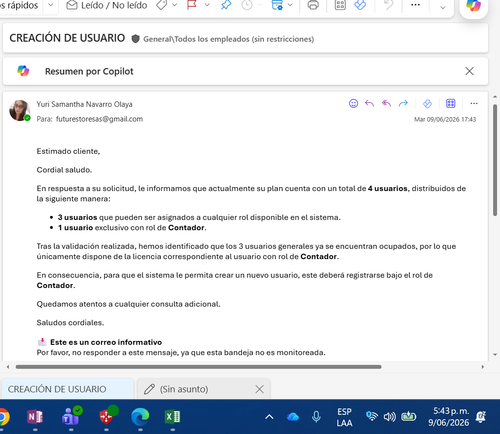
Task: Expand the dropdown next to the rules icon
Action: tap(290, 5)
